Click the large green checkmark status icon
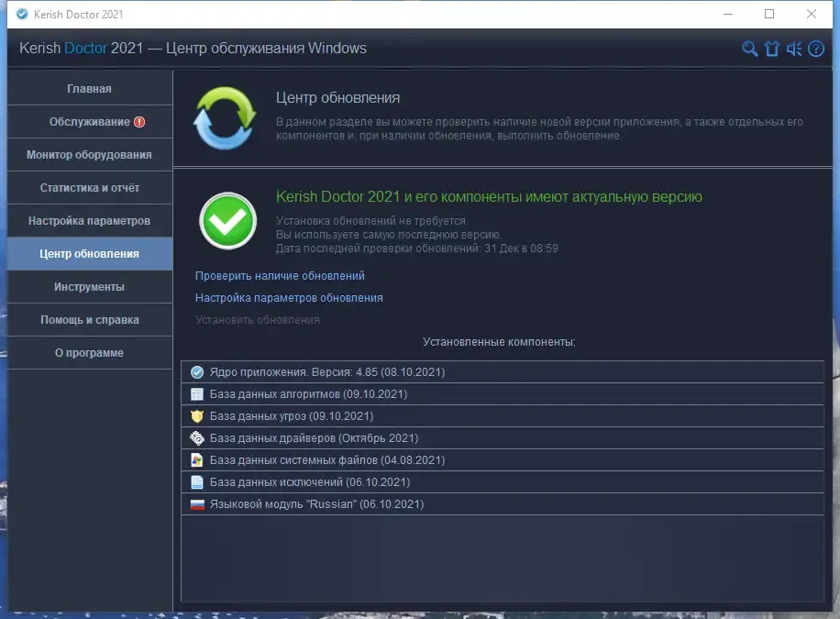The height and width of the screenshot is (619, 840). (227, 220)
